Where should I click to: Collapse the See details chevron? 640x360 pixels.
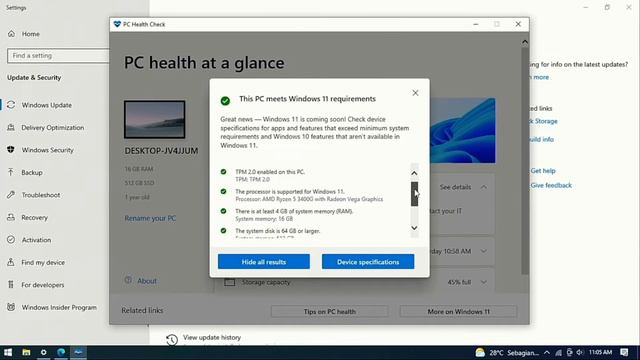click(x=484, y=187)
